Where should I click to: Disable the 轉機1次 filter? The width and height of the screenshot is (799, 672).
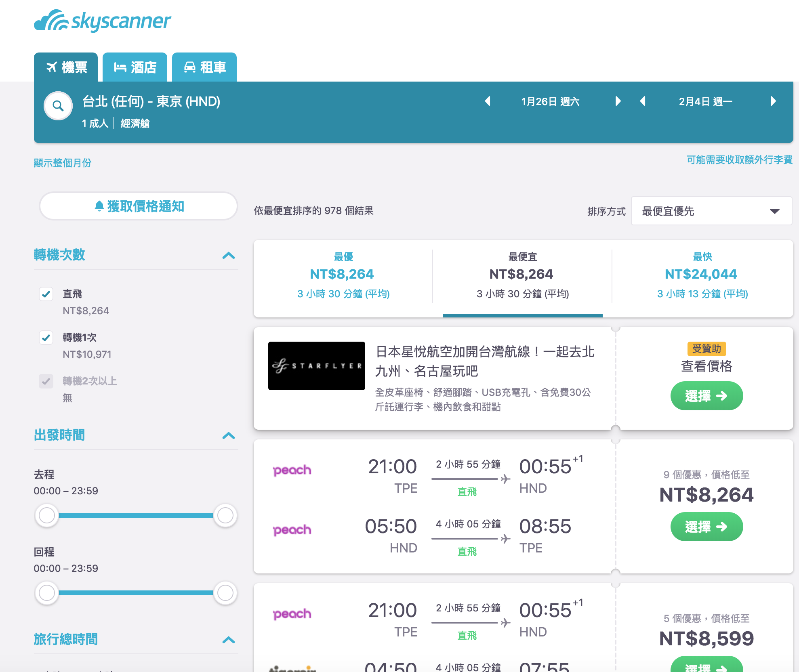click(46, 338)
